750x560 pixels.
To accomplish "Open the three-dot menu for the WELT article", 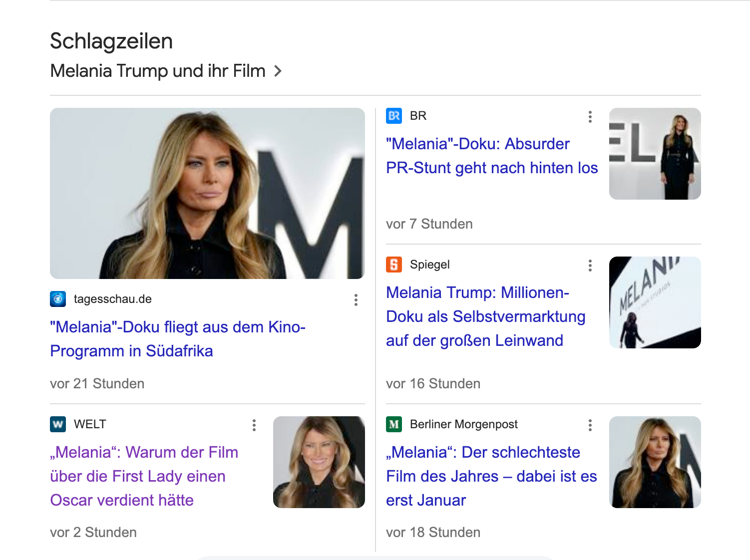I will [x=254, y=425].
